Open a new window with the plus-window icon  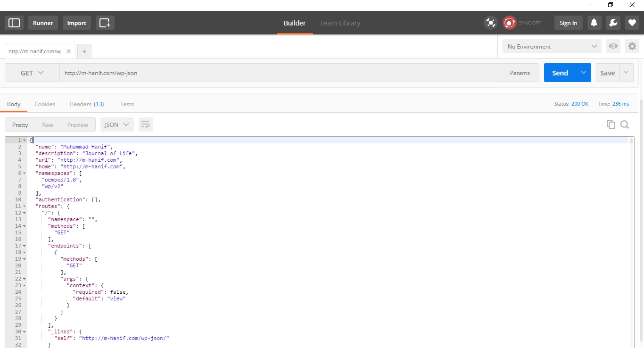tap(105, 23)
